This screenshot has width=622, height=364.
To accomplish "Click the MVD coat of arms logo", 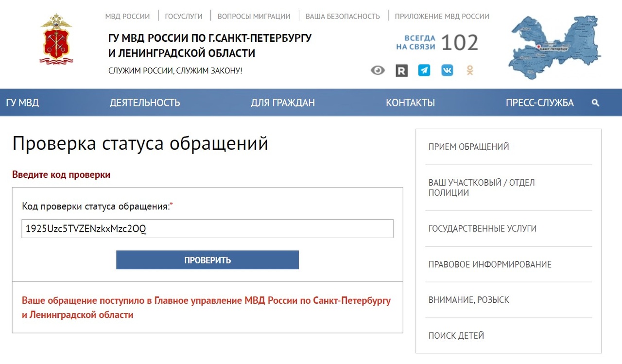I will coord(55,39).
